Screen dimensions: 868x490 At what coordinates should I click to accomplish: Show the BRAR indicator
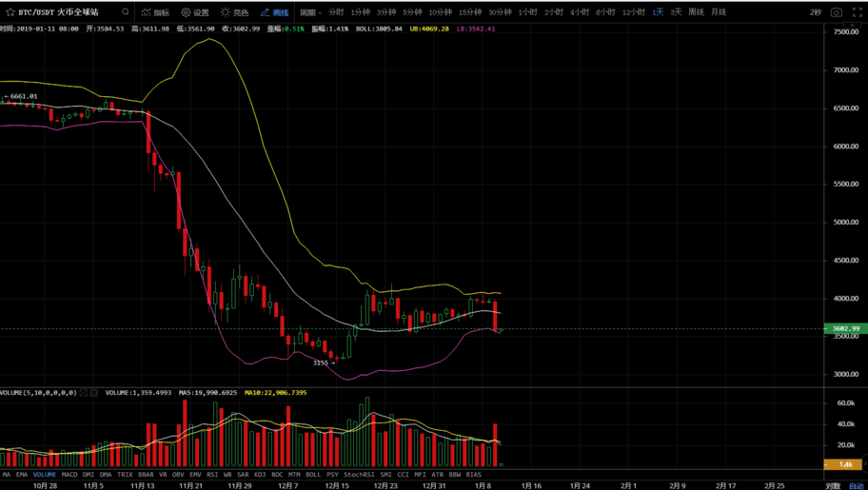(146, 475)
